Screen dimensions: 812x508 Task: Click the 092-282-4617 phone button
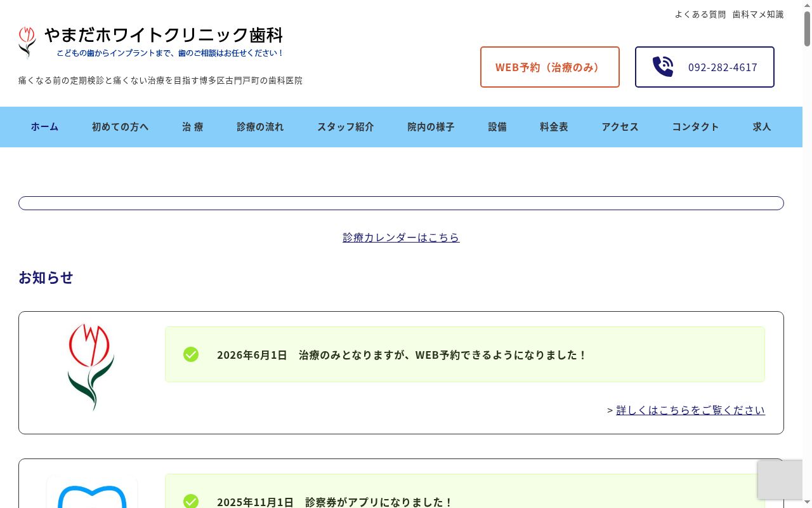tap(705, 67)
